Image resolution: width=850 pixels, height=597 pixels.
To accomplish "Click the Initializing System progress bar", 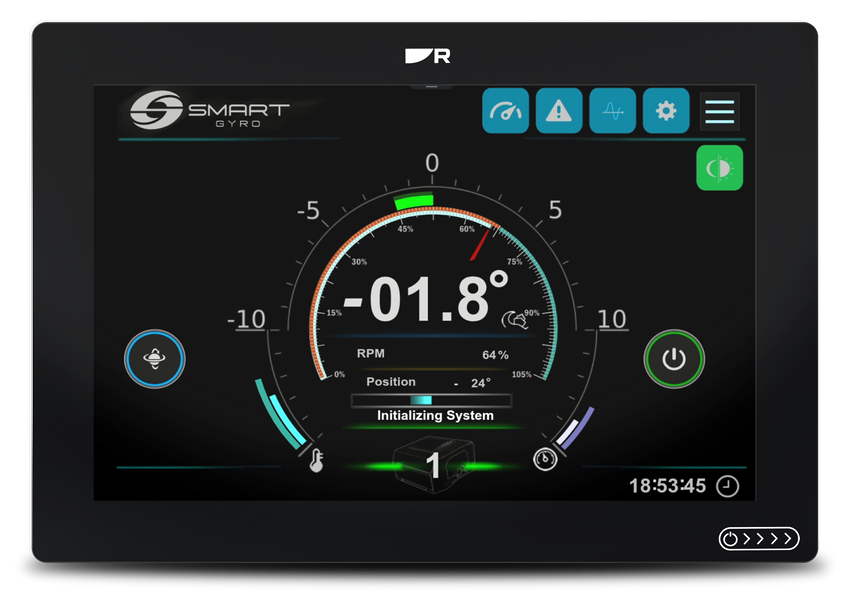I will pyautogui.click(x=431, y=400).
